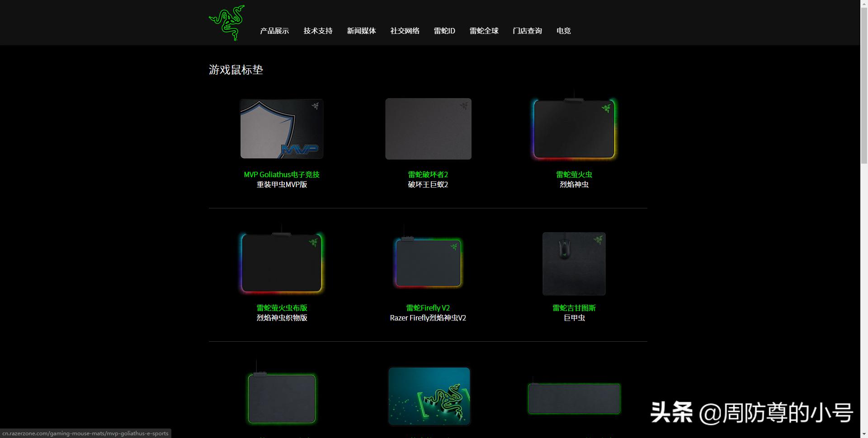Open the MVP Goliathus电子竞技 product link

pos(281,174)
